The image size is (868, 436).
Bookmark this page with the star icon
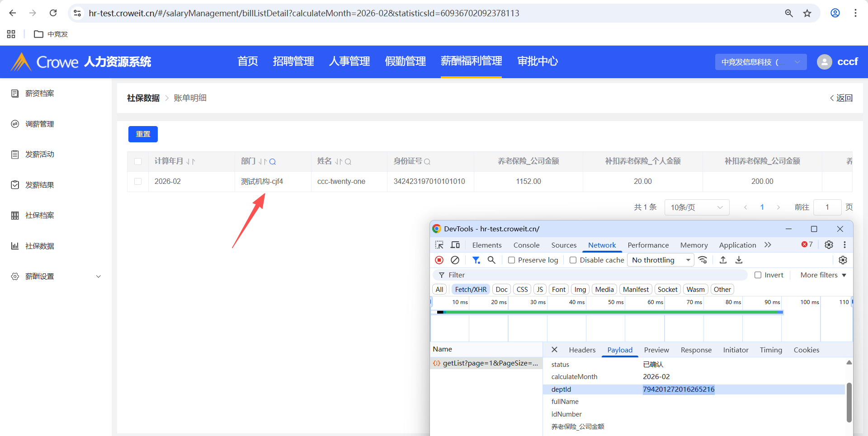tap(807, 13)
